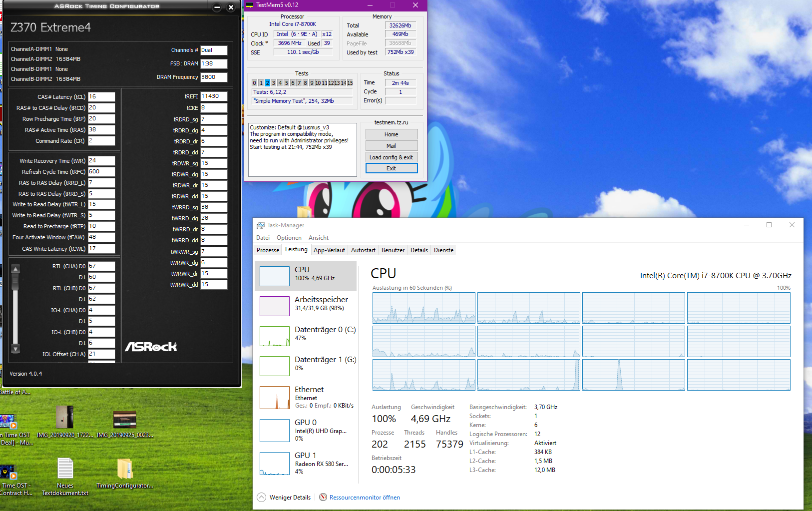Switch to the Autostart tab

pos(363,250)
